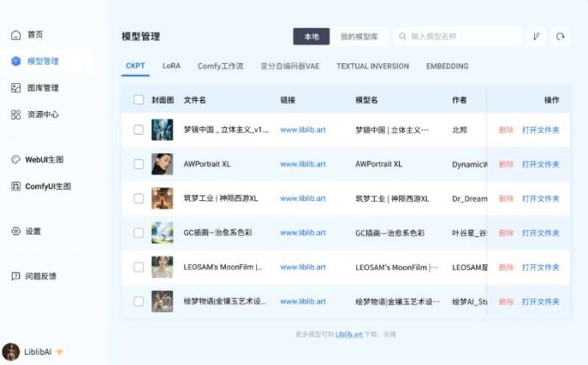The width and height of the screenshot is (588, 365).
Task: Open www.liblib.art link in LEOSAM's MoonFilm row
Action: (303, 267)
